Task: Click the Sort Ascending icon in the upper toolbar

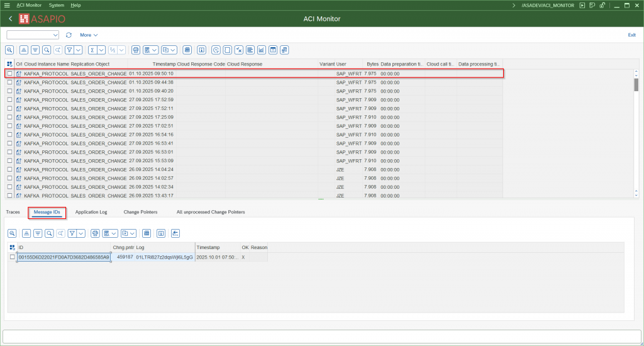Action: tap(23, 50)
